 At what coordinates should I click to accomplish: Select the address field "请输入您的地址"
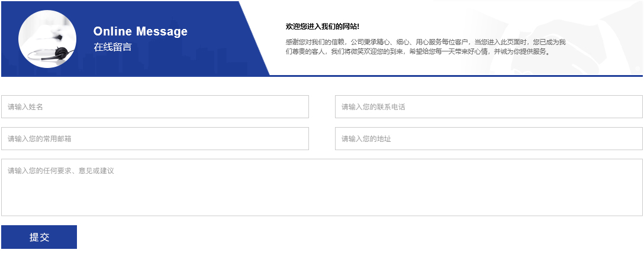(488, 139)
